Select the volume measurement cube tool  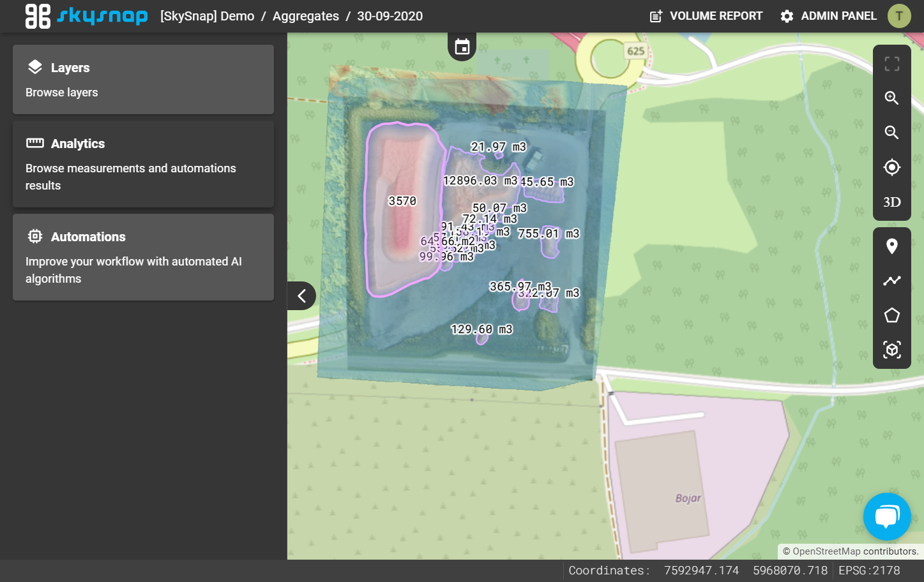tap(892, 350)
